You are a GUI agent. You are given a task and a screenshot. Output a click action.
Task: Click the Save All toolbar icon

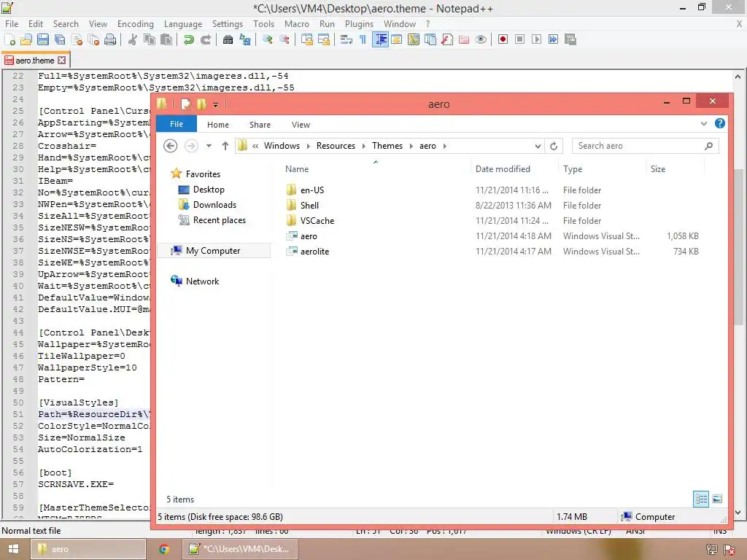[60, 39]
